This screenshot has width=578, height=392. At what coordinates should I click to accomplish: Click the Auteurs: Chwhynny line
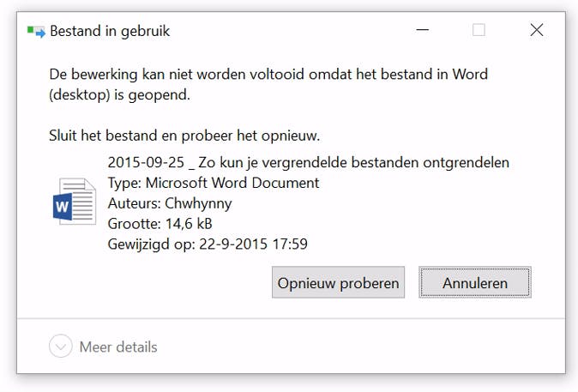(170, 203)
